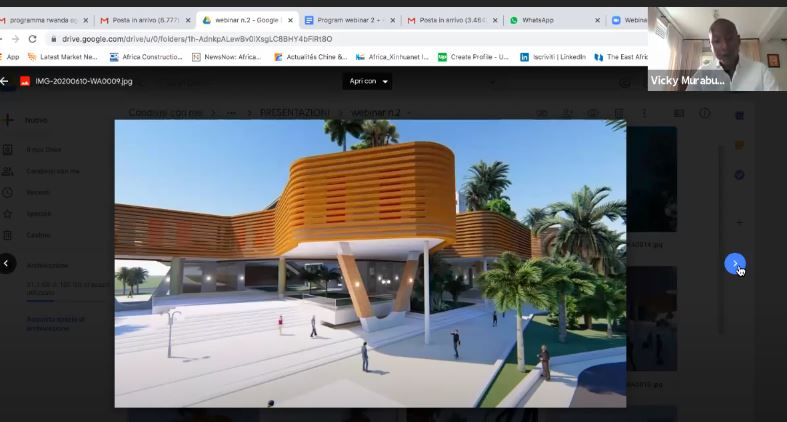Open the second Gmail 'Posta in arrivo (3.46' tab
The image size is (787, 422).
(452, 21)
